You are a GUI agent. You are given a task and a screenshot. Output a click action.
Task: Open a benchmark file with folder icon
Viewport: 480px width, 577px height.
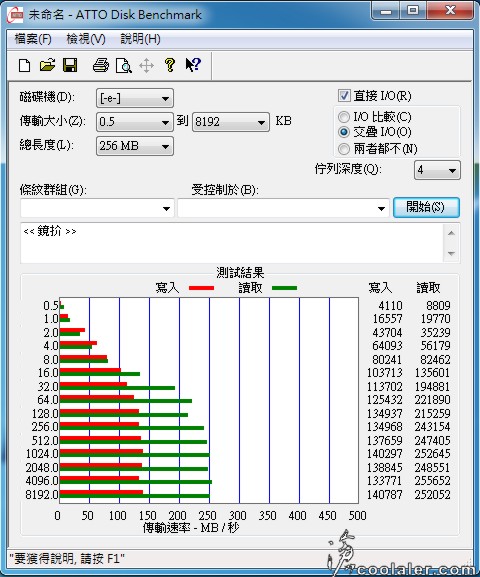(47, 66)
